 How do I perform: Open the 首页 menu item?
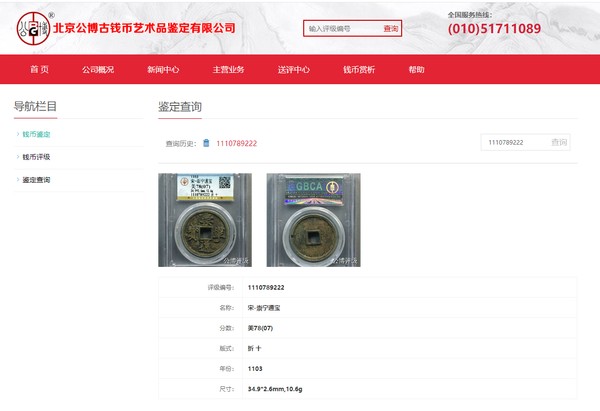(x=39, y=69)
